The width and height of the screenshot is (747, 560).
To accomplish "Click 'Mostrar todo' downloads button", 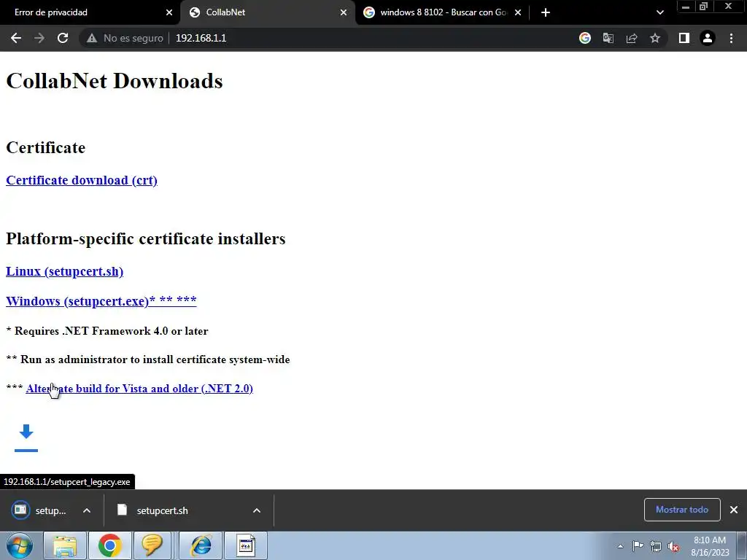I will click(x=682, y=510).
